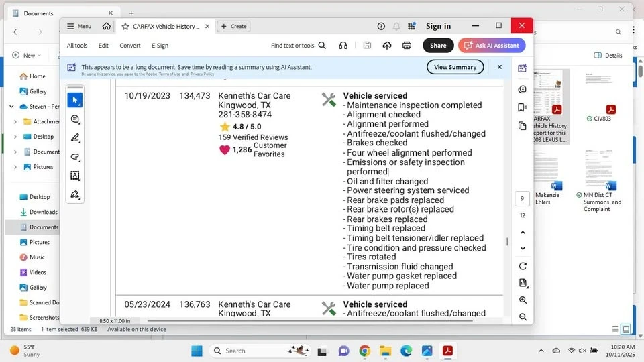The image size is (644, 362).
Task: Open the E-Sign menu item
Action: coord(160,46)
